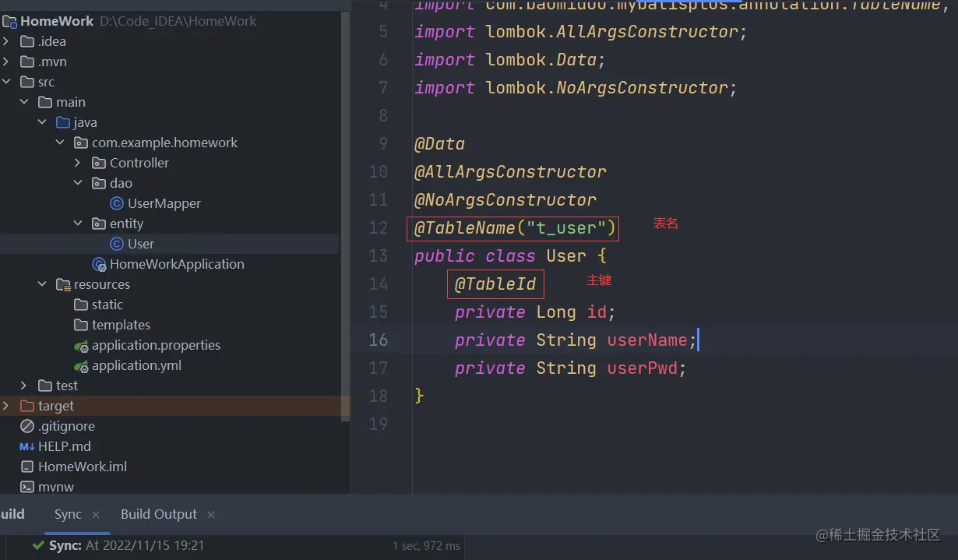Viewport: 958px width, 560px height.
Task: Click the target folder icon
Action: 27,406
